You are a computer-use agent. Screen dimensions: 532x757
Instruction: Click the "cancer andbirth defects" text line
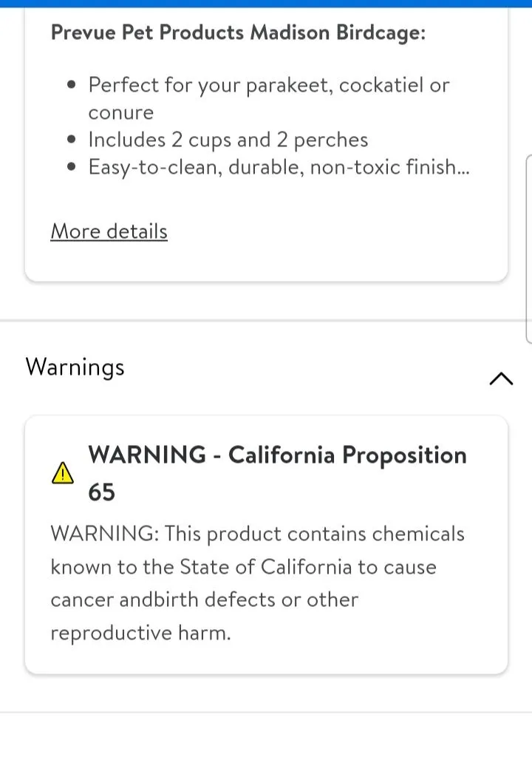[204, 600]
